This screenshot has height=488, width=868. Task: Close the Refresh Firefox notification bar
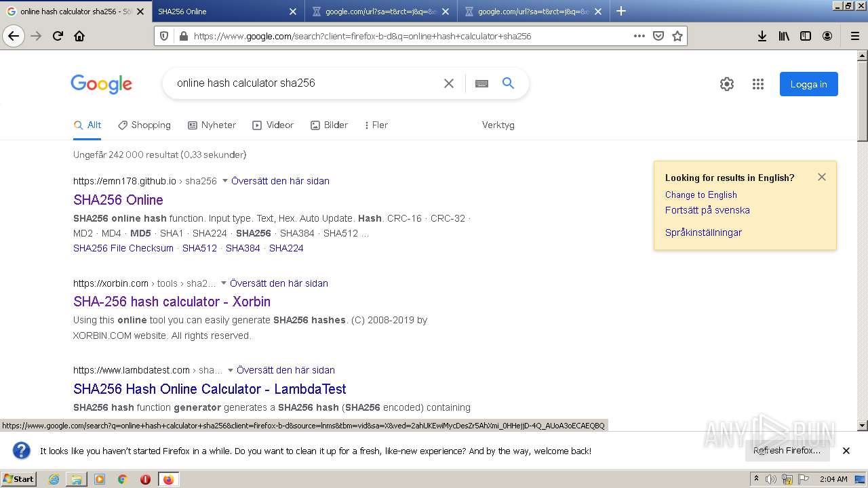pyautogui.click(x=846, y=451)
